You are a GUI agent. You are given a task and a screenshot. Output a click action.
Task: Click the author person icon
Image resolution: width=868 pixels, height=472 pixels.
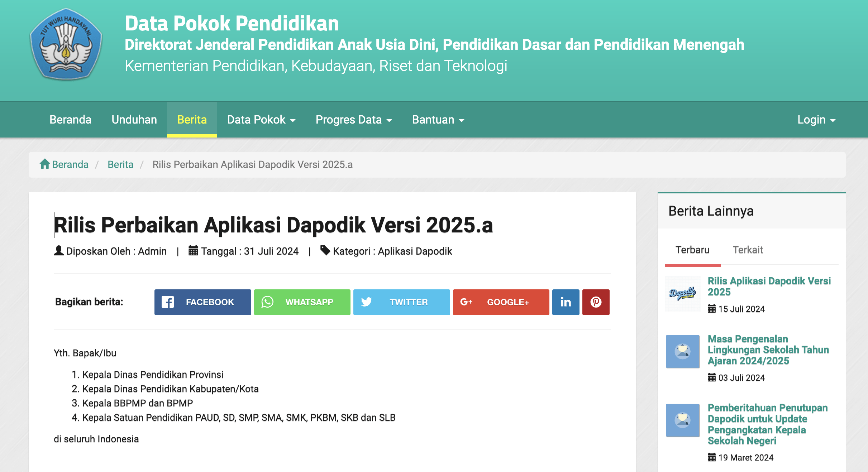click(59, 251)
